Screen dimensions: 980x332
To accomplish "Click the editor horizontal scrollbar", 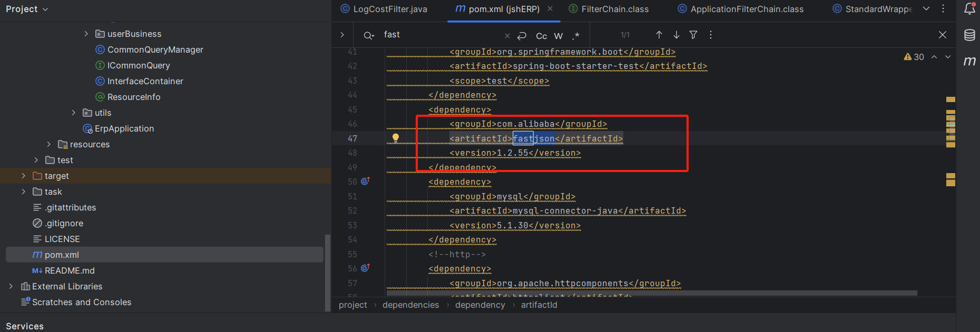I will coord(652,293).
